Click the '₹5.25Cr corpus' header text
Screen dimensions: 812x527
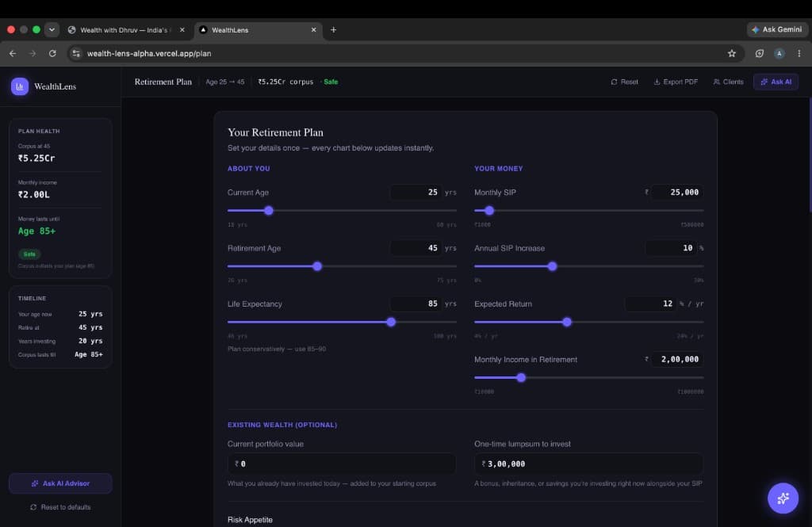pyautogui.click(x=285, y=82)
